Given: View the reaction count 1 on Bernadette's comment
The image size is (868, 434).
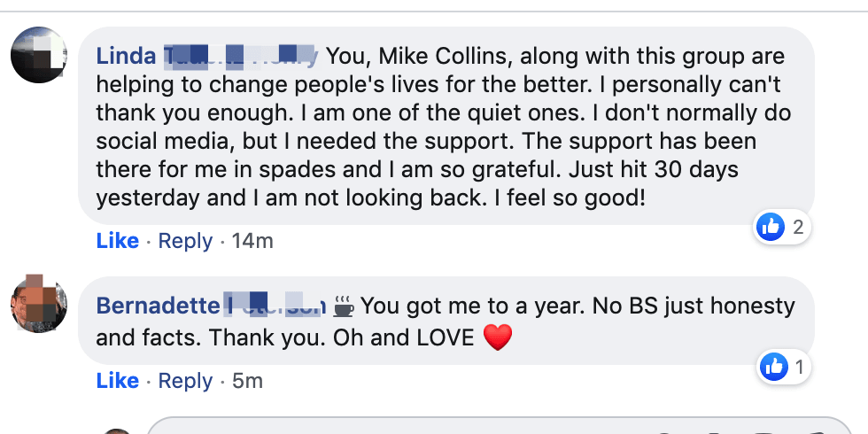Looking at the screenshot, I should tap(798, 367).
